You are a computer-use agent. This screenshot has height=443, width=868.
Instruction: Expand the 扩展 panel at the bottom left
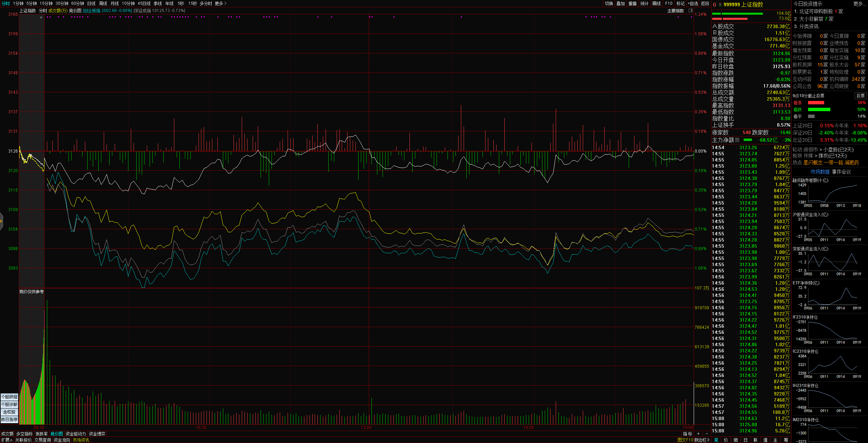coord(7,440)
